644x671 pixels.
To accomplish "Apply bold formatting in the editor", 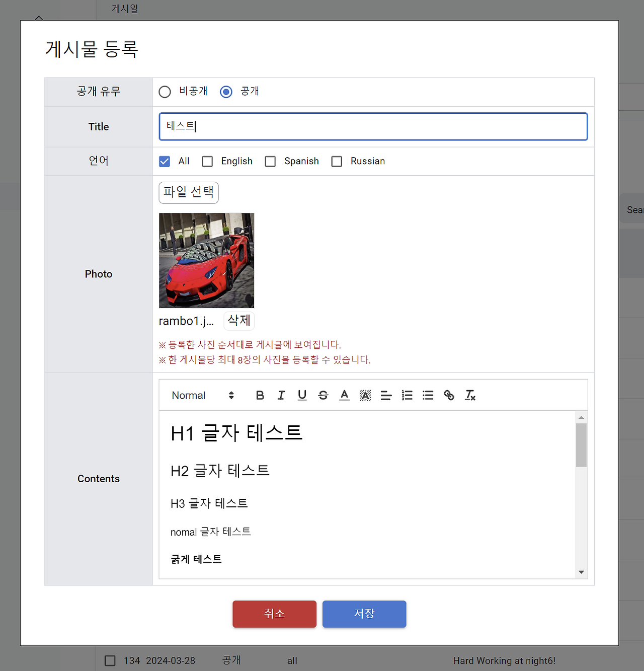I will [x=260, y=395].
